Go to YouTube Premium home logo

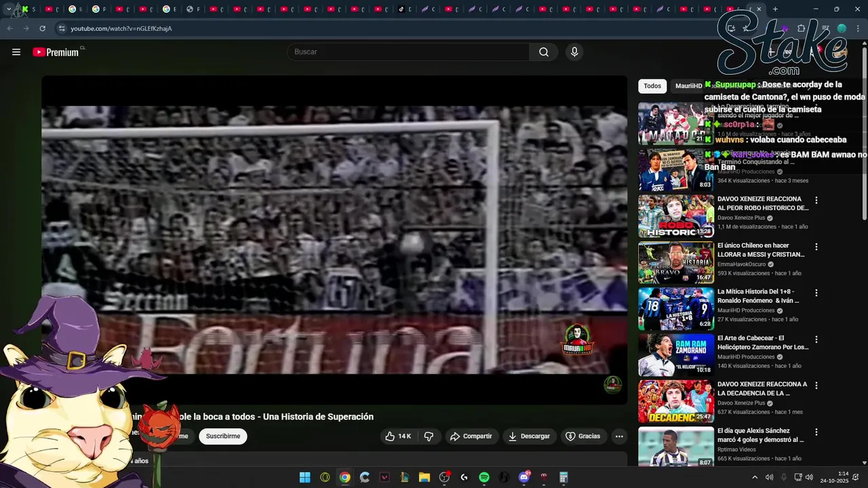(56, 52)
